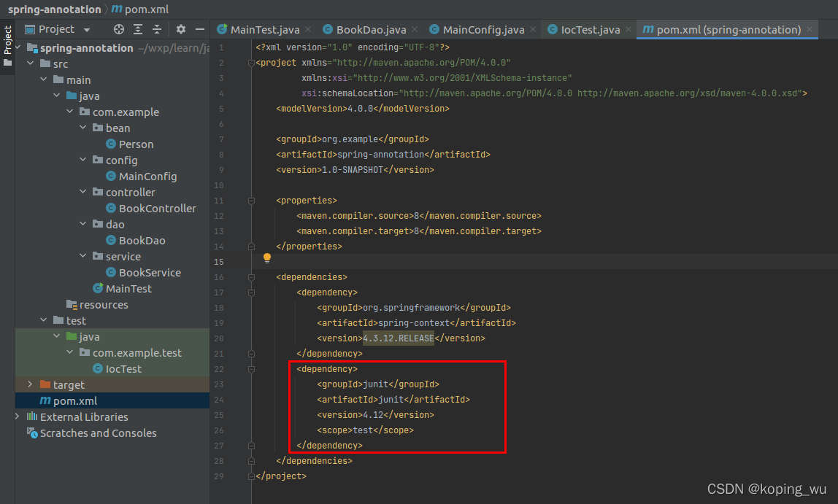
Task: Collapse the bean package
Action: (82, 128)
